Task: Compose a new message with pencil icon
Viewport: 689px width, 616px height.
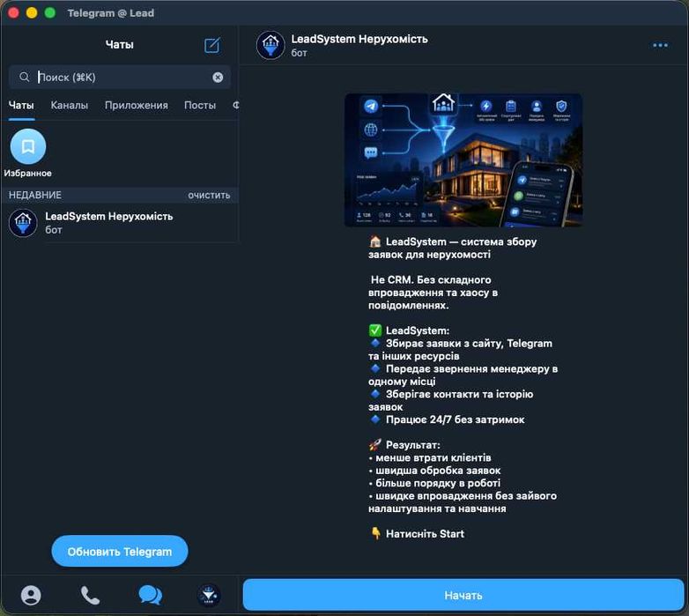Action: click(211, 45)
